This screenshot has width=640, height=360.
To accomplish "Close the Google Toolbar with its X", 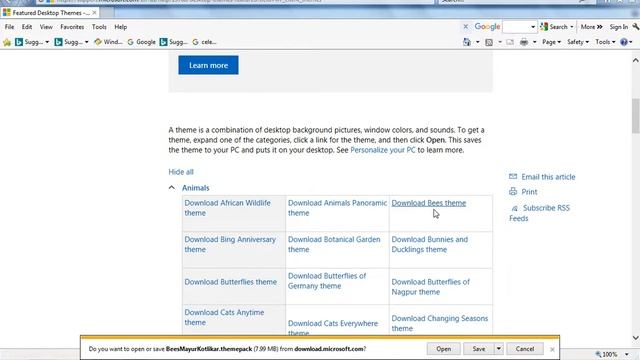I will (466, 27).
